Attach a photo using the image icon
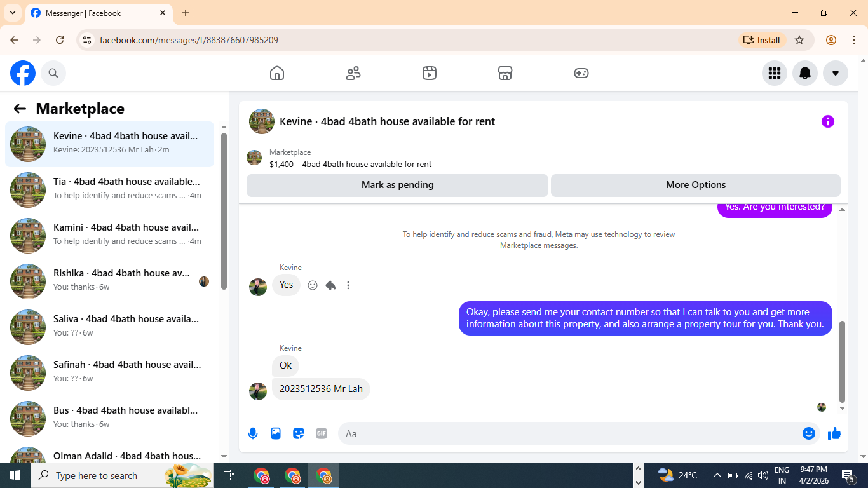The height and width of the screenshot is (488, 868). click(x=276, y=433)
